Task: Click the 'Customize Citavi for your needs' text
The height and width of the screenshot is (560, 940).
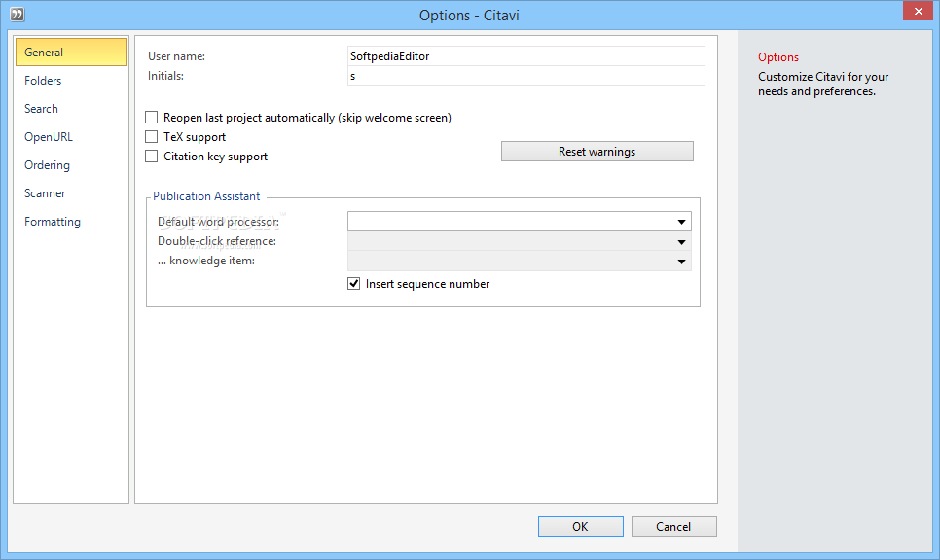Action: click(823, 84)
